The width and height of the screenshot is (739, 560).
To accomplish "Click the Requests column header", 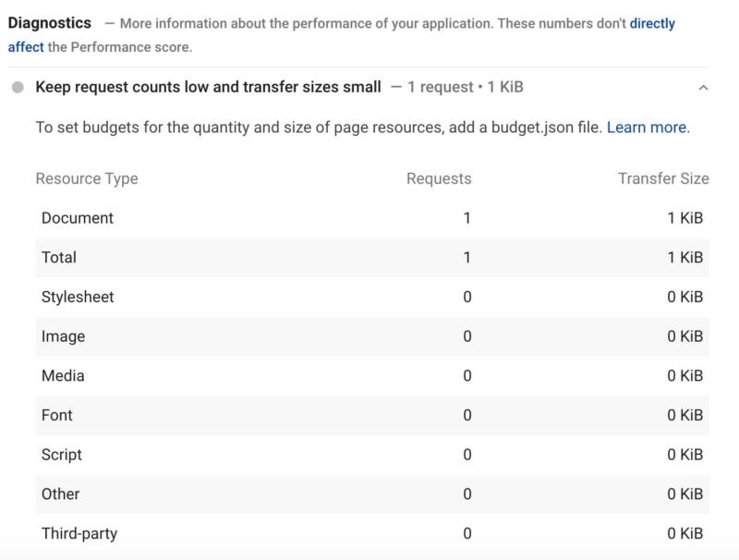I will (439, 178).
